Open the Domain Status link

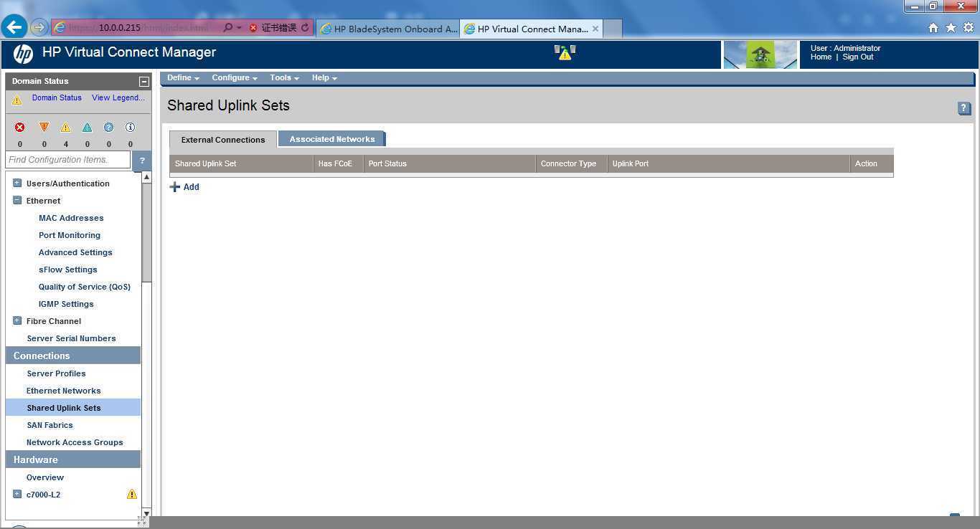tap(57, 97)
